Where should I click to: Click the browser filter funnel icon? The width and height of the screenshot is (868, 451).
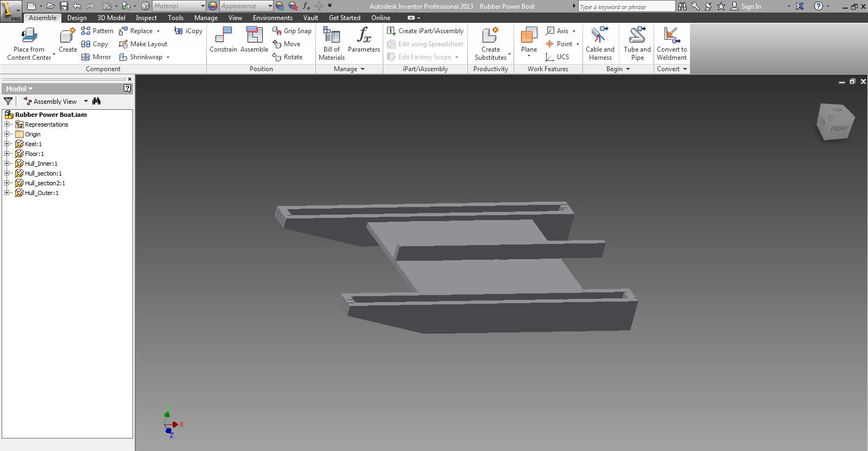pos(8,101)
